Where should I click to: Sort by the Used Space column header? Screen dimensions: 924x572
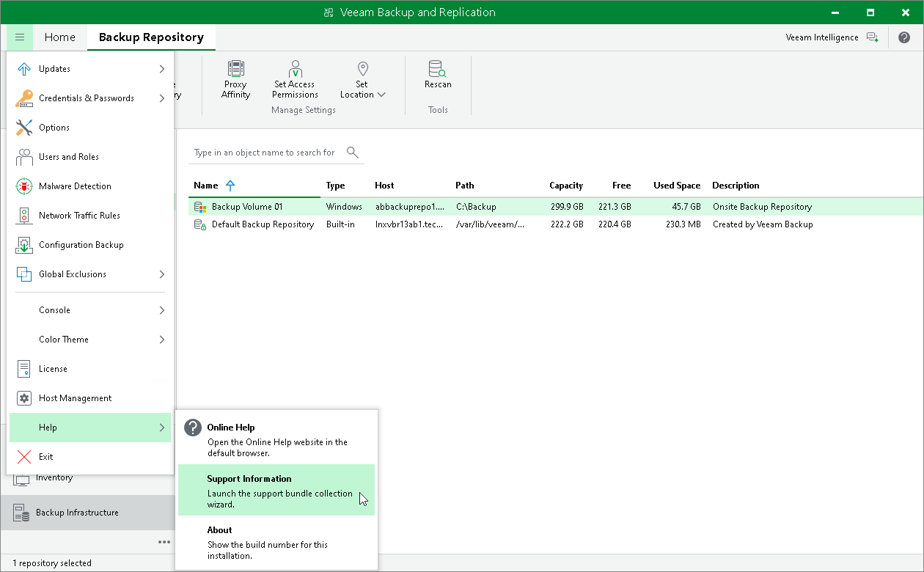point(677,186)
